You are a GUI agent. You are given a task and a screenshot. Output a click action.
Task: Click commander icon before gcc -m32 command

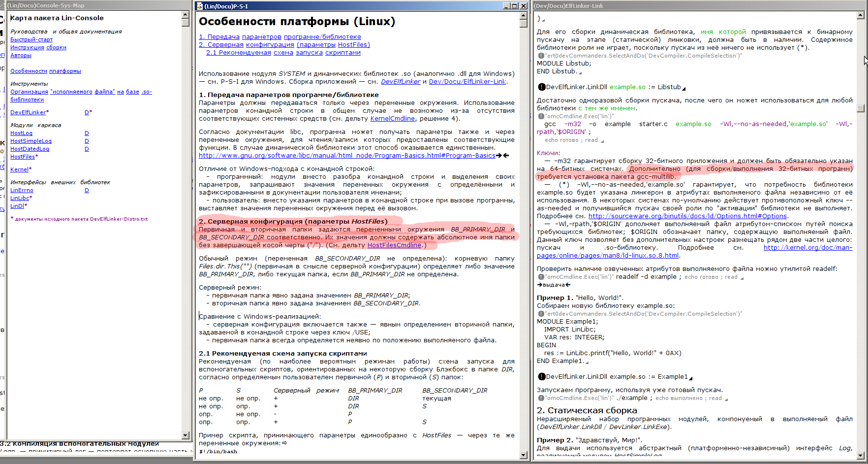[541, 117]
